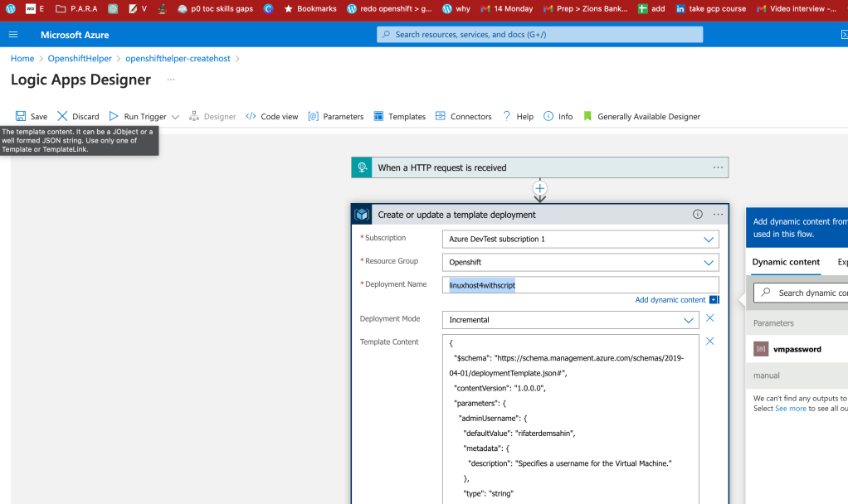Click the Help question mark icon

pos(507,116)
